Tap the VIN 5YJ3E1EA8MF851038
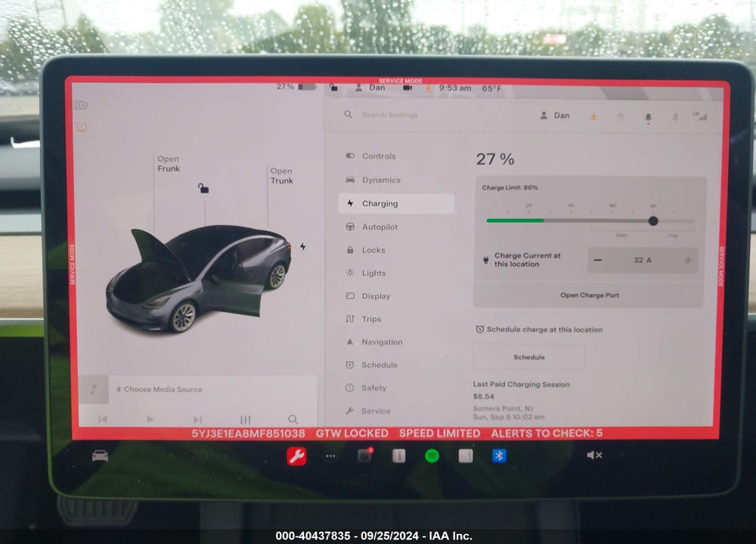The image size is (756, 544). pyautogui.click(x=248, y=434)
